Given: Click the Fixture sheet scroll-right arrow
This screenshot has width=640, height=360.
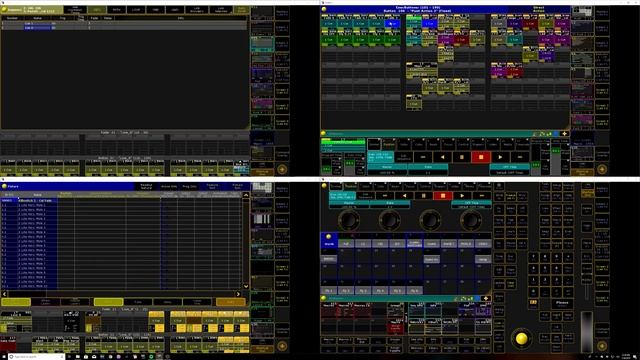Looking at the screenshot, I should point(238,294).
